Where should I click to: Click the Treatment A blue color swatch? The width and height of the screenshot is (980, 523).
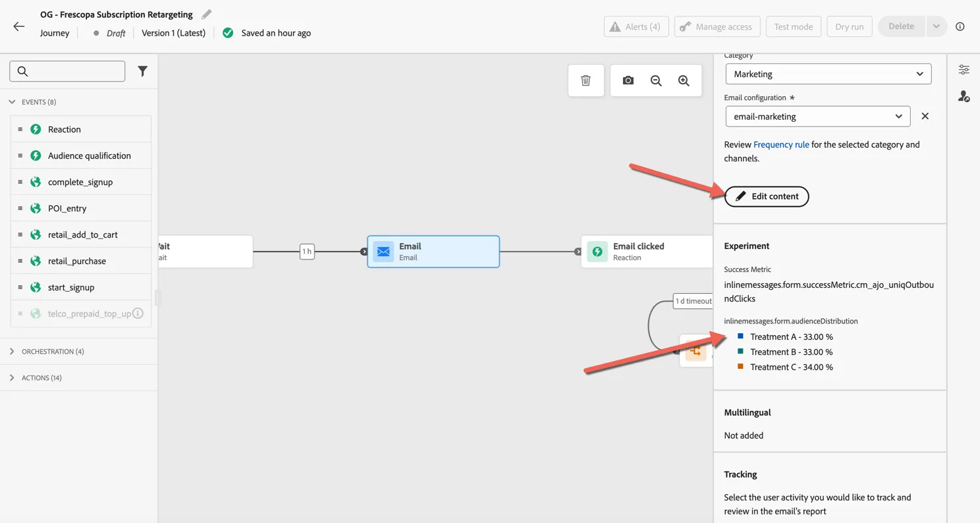pos(741,336)
